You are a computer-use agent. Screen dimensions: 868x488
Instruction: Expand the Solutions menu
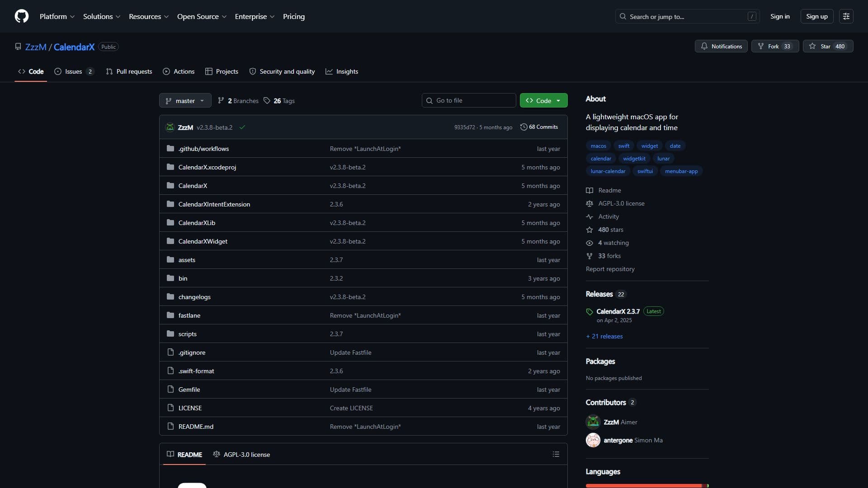tap(102, 16)
